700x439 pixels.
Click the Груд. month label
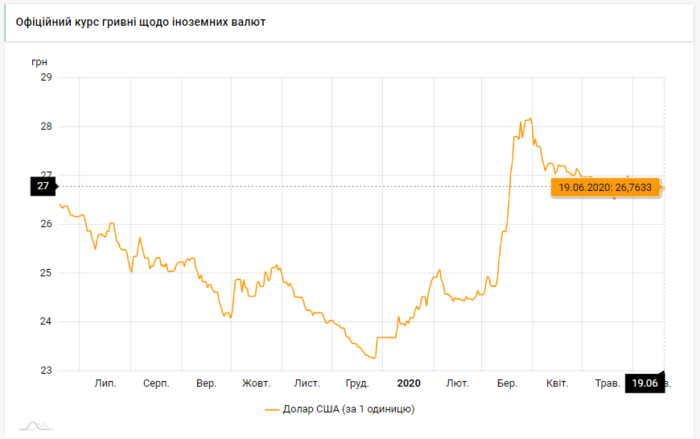356,383
